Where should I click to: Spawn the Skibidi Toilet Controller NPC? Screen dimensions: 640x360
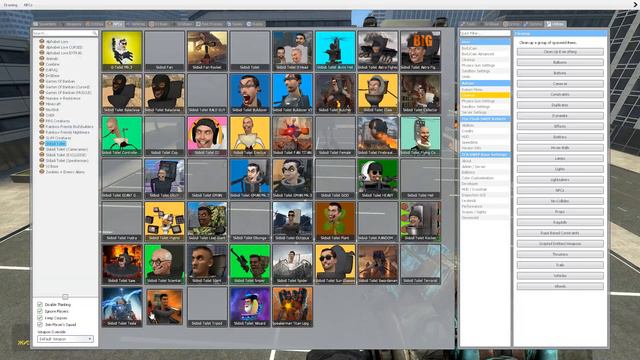point(122,136)
